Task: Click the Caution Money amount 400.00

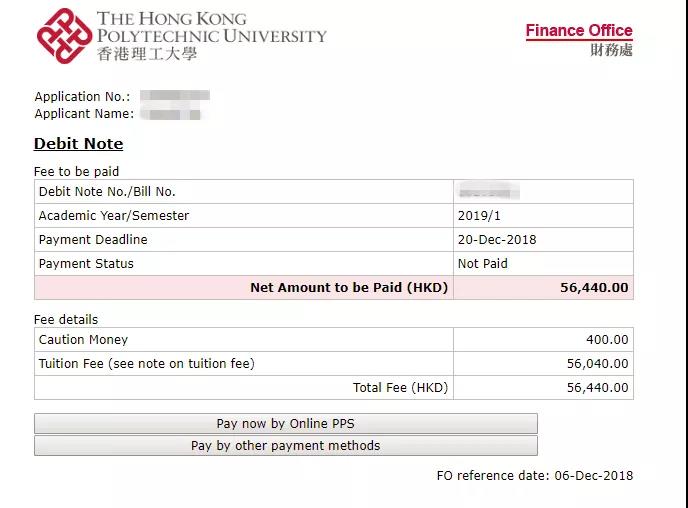Action: point(607,340)
